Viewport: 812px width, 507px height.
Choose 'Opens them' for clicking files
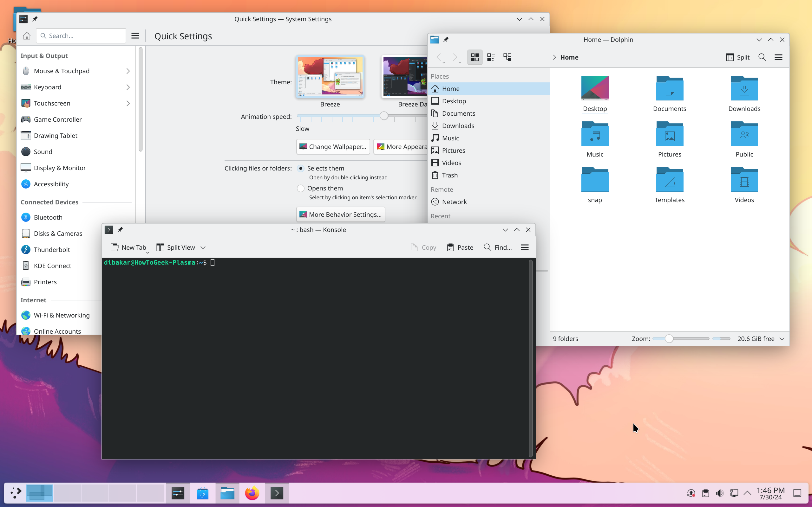[301, 188]
